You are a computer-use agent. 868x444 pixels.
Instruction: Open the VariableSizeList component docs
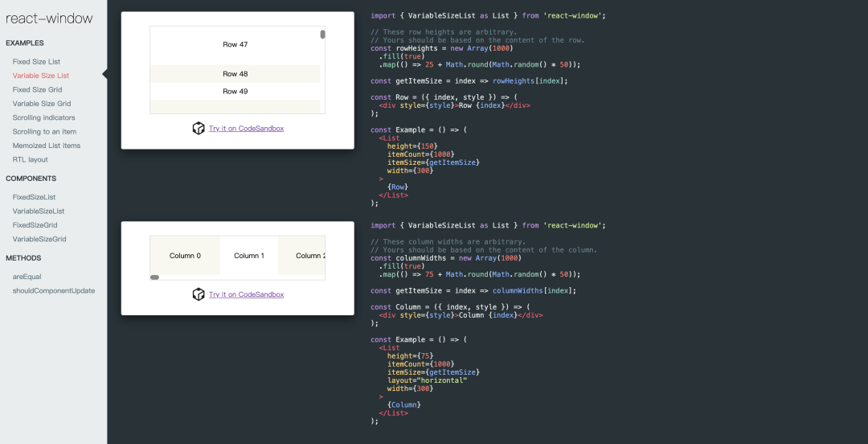[x=39, y=212]
